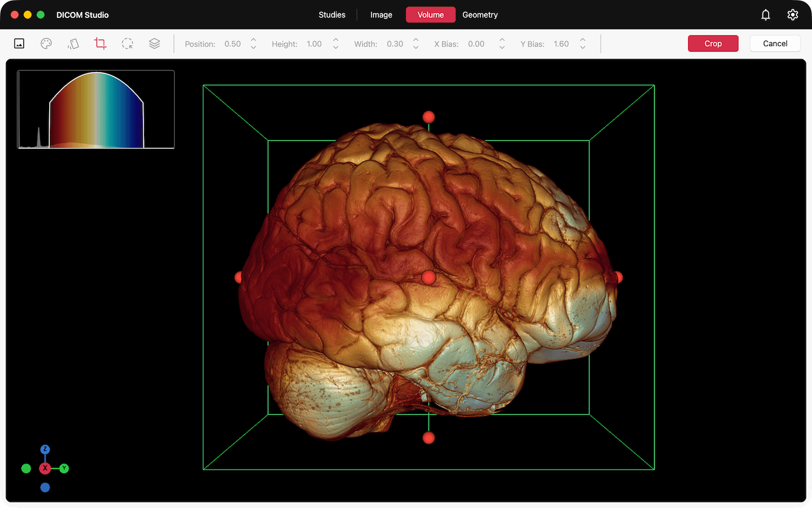This screenshot has width=812, height=508.
Task: Click the center red crop handle
Action: (x=429, y=277)
